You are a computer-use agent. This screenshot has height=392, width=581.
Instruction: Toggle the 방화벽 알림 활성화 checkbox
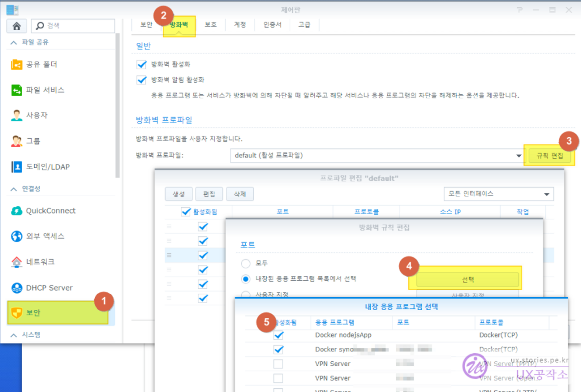click(x=142, y=80)
